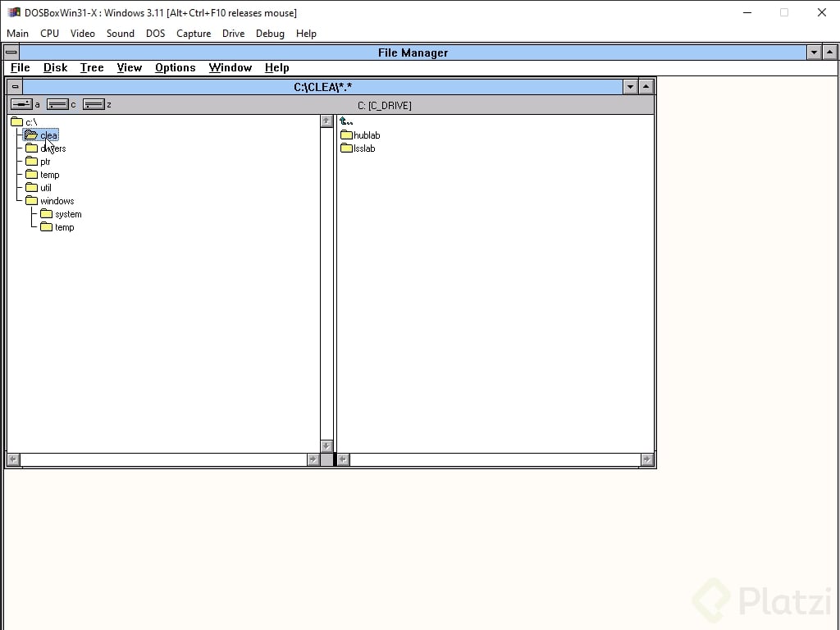
Task: Open the Window menu
Action: [231, 67]
